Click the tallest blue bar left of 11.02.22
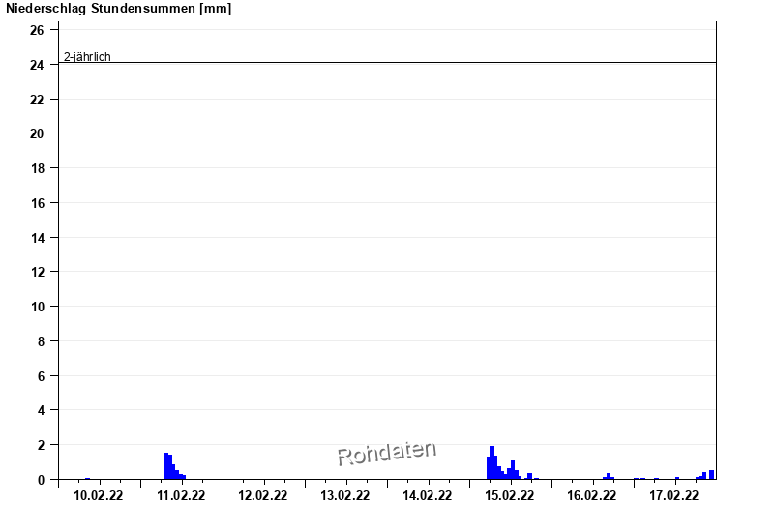Viewport: 774px width, 532px height. point(166,466)
